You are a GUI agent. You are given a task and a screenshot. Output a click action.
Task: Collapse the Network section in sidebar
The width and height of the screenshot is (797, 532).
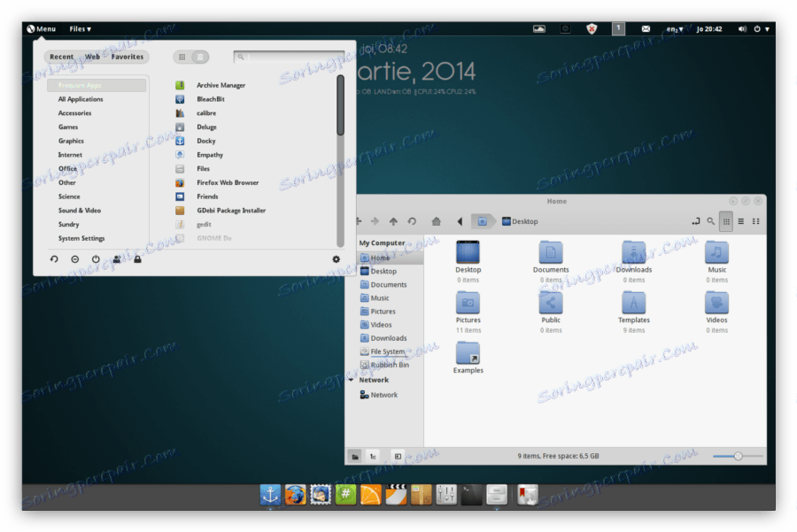pos(352,380)
